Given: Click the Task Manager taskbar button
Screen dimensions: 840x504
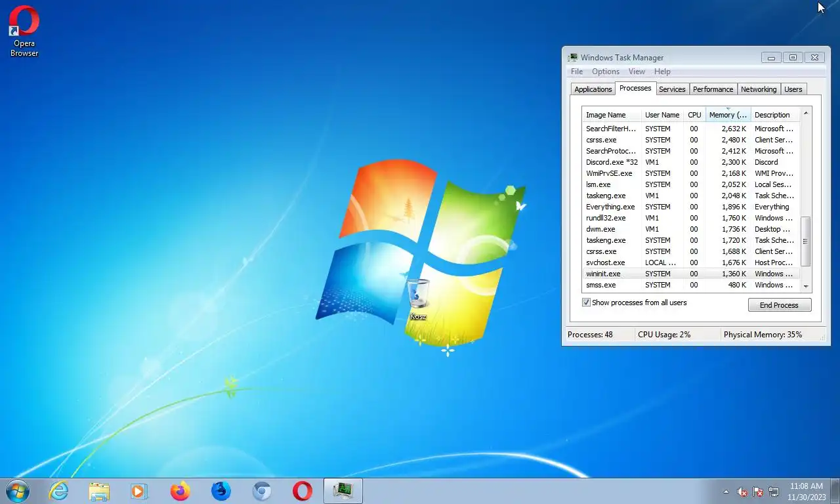Looking at the screenshot, I should 343,491.
